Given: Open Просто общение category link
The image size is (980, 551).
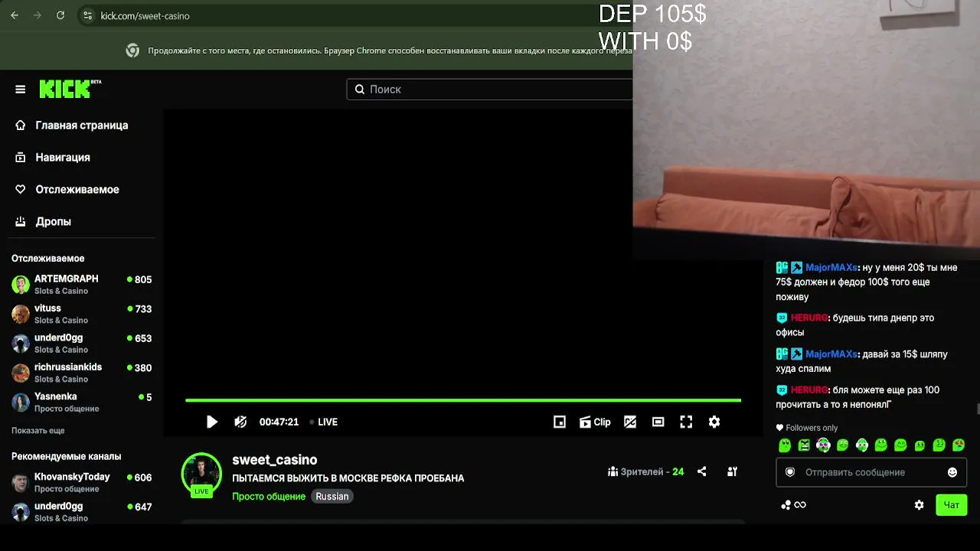Looking at the screenshot, I should [x=269, y=497].
